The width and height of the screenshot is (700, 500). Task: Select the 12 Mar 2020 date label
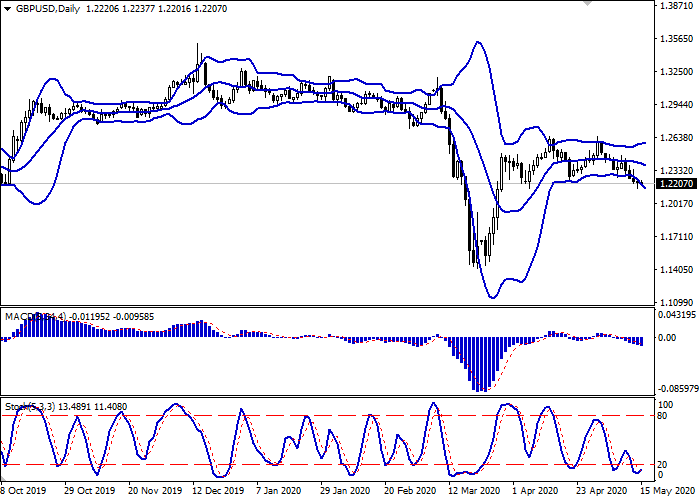(473, 491)
